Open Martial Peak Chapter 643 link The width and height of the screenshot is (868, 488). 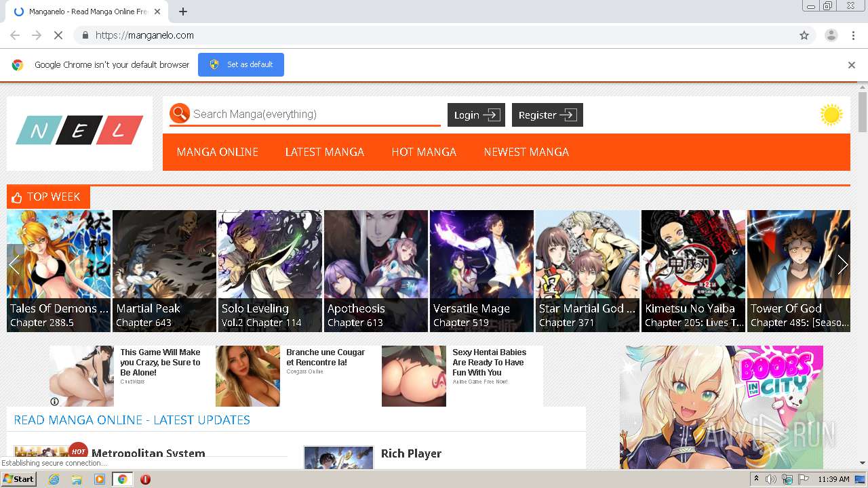(144, 323)
